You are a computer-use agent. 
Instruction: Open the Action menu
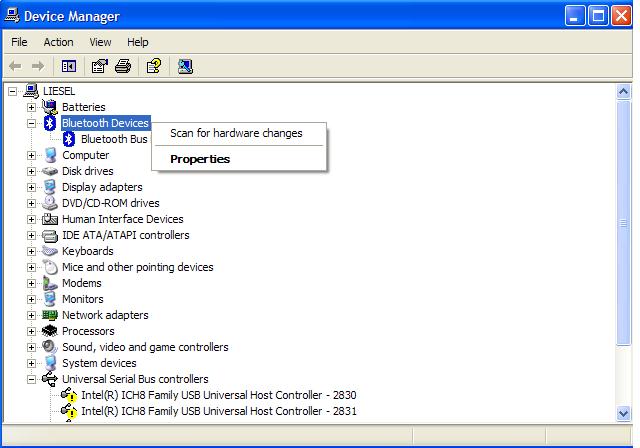pos(58,42)
